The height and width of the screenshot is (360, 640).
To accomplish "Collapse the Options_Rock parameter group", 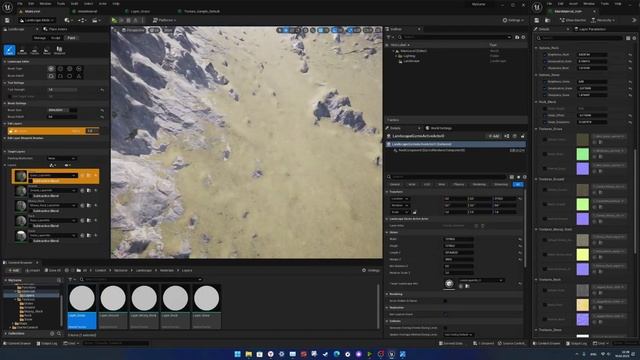I will click(536, 48).
